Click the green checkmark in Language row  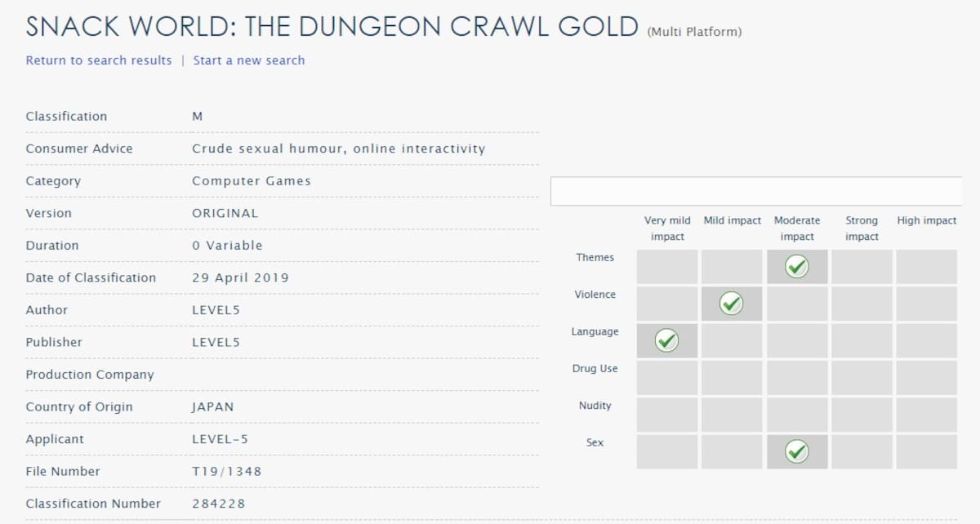coord(667,340)
